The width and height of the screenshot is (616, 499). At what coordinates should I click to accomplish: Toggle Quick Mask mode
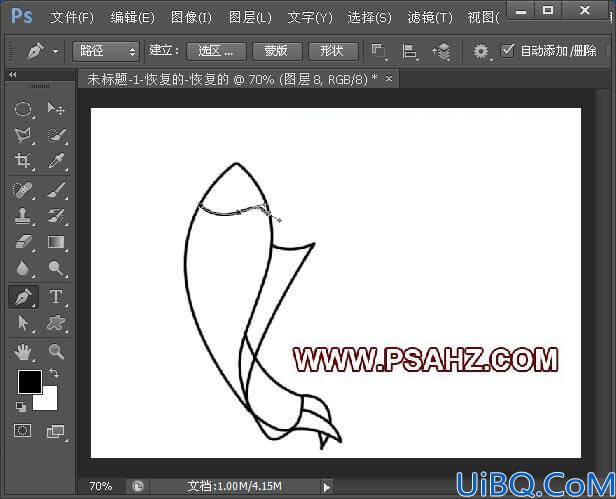pyautogui.click(x=22, y=431)
